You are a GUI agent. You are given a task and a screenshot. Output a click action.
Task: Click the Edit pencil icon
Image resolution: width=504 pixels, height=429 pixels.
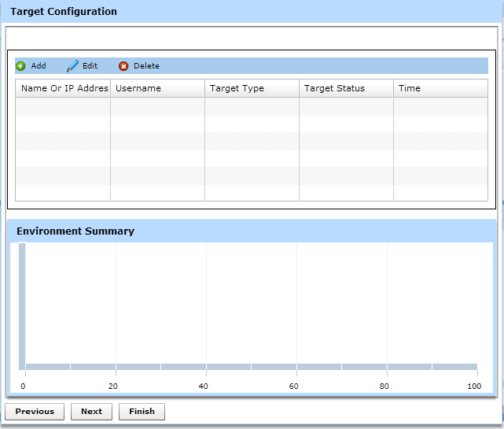(x=72, y=66)
